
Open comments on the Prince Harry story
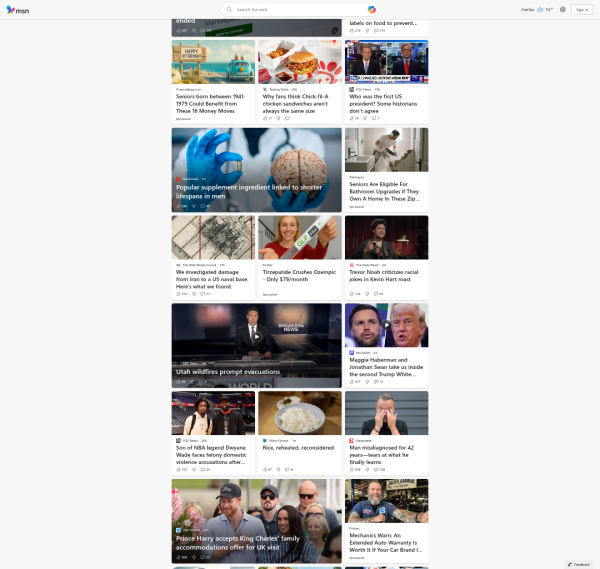(203, 558)
